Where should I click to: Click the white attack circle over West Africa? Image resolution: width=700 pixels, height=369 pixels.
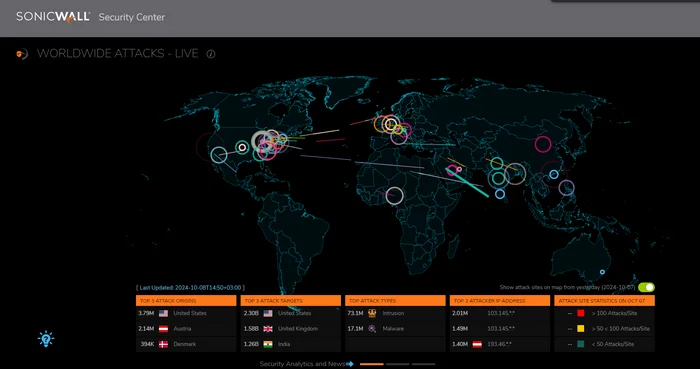click(394, 195)
